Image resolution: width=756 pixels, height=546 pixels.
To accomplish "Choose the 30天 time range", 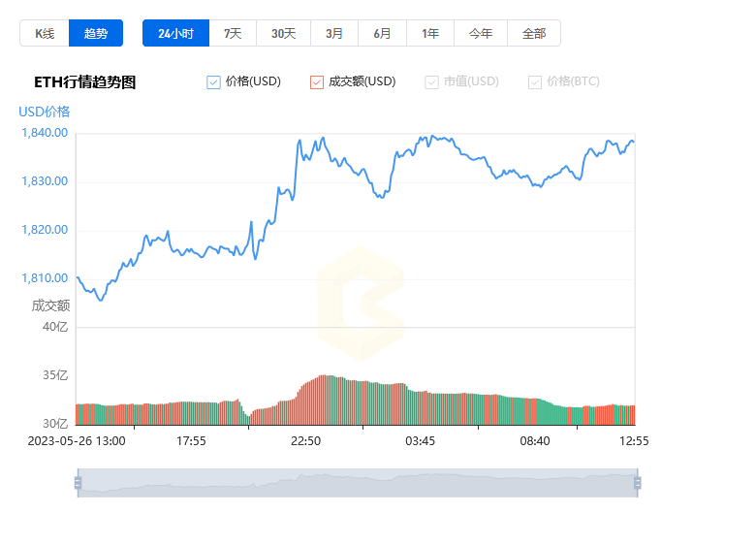I will 283,33.
